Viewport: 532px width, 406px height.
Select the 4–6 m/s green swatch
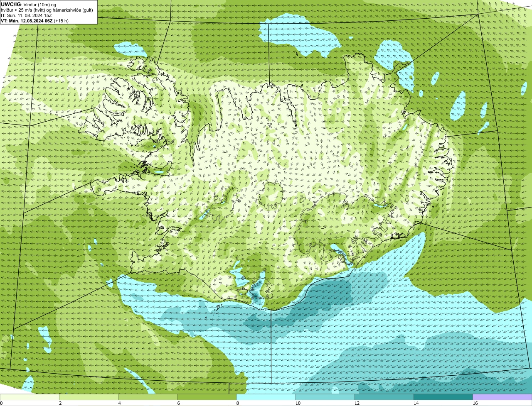pyautogui.click(x=148, y=397)
